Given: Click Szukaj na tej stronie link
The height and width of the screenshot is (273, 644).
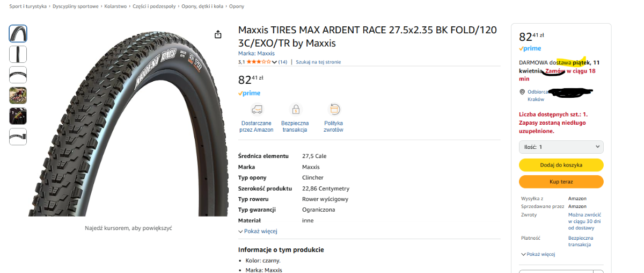Looking at the screenshot, I should [318, 62].
